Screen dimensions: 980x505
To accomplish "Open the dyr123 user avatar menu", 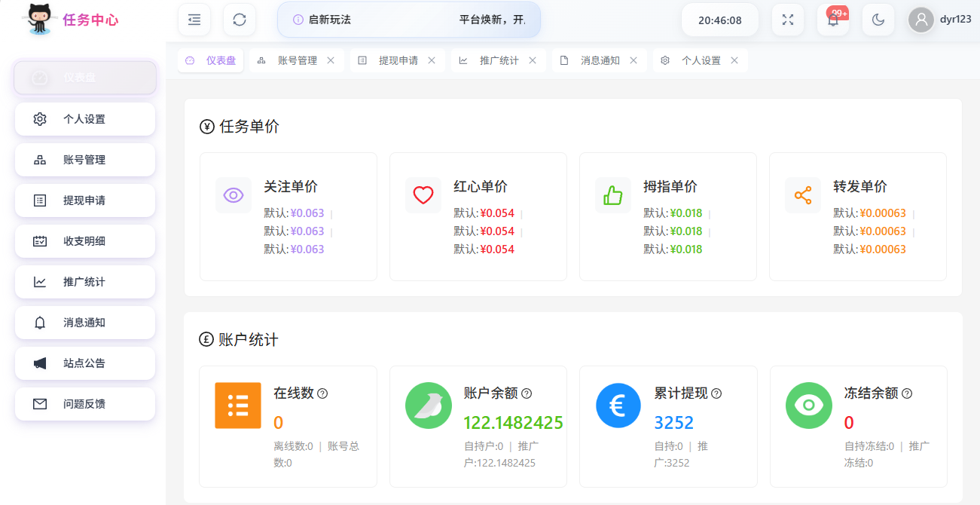I will 920,20.
